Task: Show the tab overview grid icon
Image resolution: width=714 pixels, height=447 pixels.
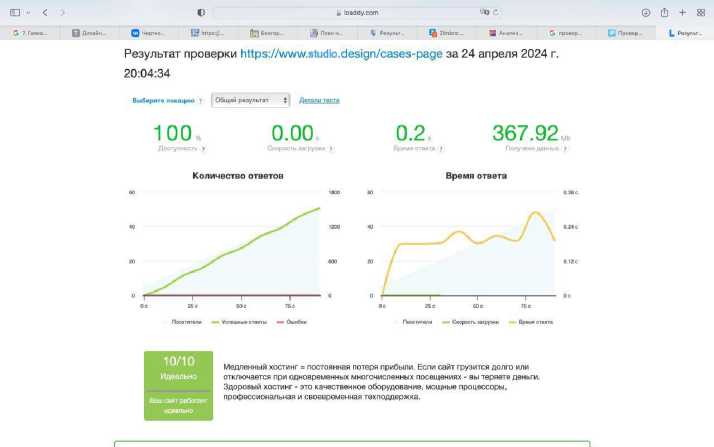Action: 700,12
